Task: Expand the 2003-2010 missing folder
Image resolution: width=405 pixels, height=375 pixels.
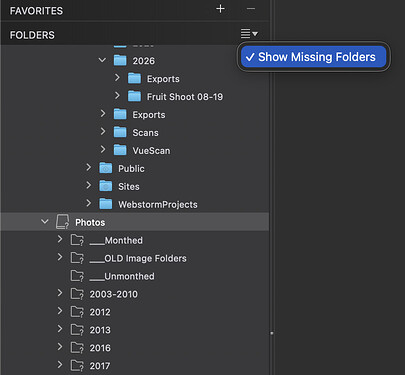Action: point(60,294)
